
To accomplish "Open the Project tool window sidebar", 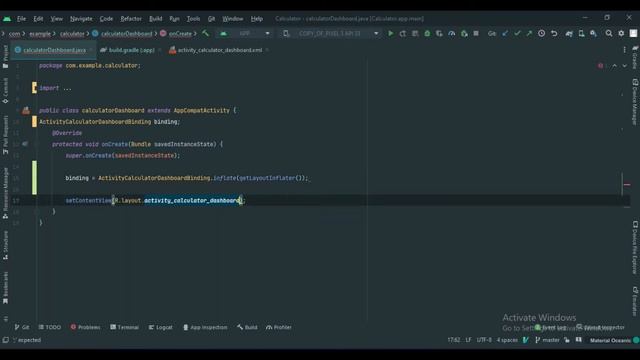I will tap(5, 56).
